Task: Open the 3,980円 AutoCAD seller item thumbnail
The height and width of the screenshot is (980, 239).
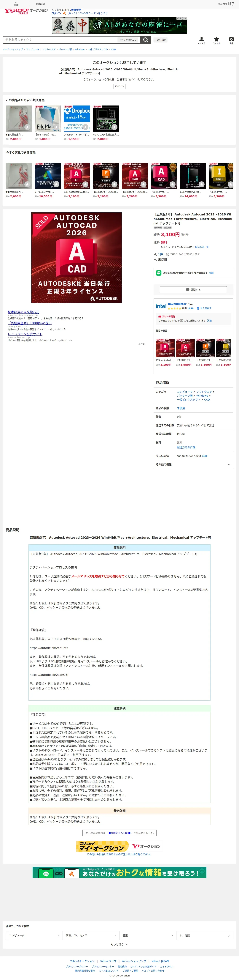Action: click(x=185, y=348)
